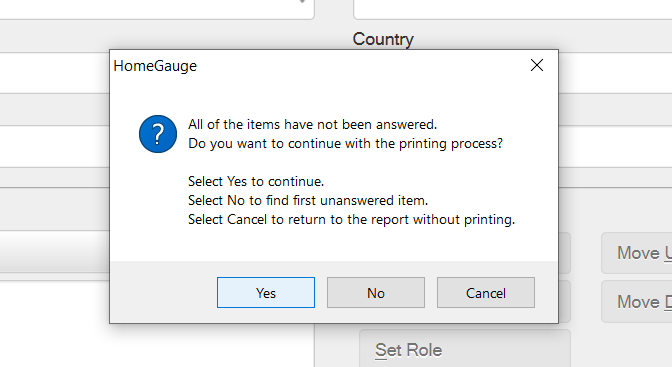Select the highlighted row left of the dialog
This screenshot has height=367, width=672.
pyautogui.click(x=54, y=252)
